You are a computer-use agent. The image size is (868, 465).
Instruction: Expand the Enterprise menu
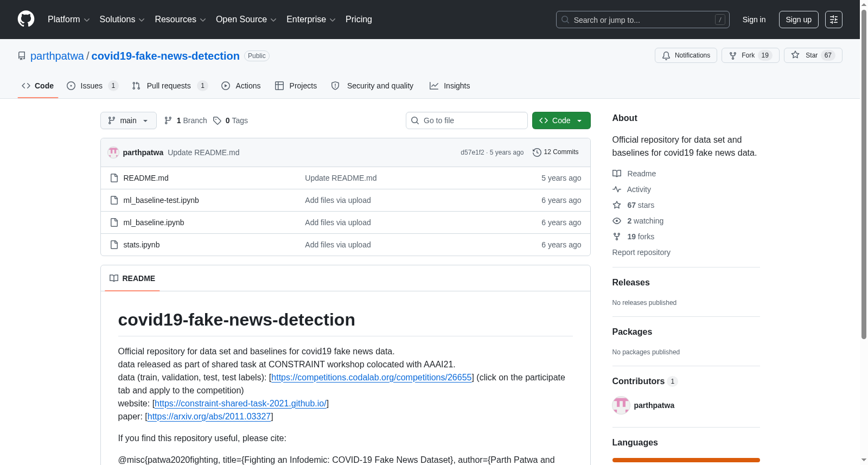(311, 20)
